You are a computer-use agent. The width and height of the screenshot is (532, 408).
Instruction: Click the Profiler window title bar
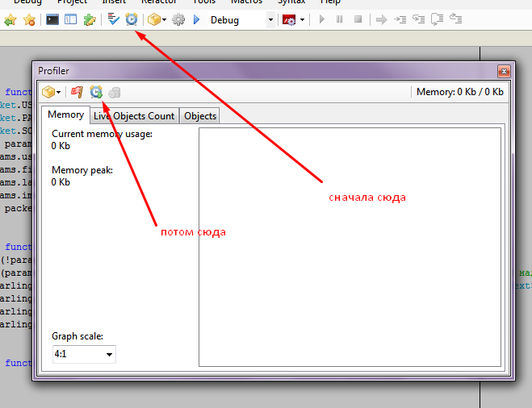coord(265,71)
